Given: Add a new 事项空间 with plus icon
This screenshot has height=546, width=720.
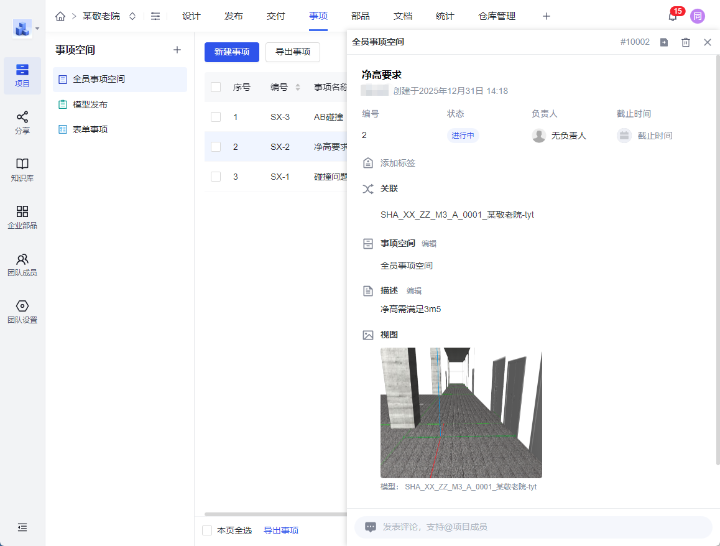Looking at the screenshot, I should click(177, 50).
